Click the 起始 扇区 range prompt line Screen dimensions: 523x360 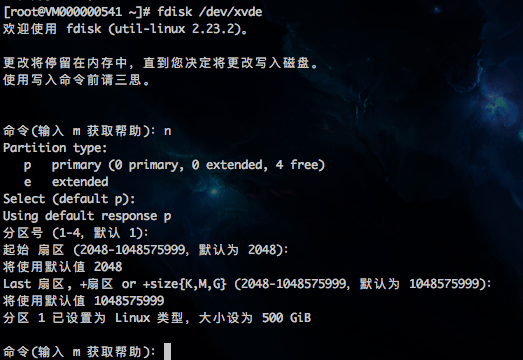[146, 250]
